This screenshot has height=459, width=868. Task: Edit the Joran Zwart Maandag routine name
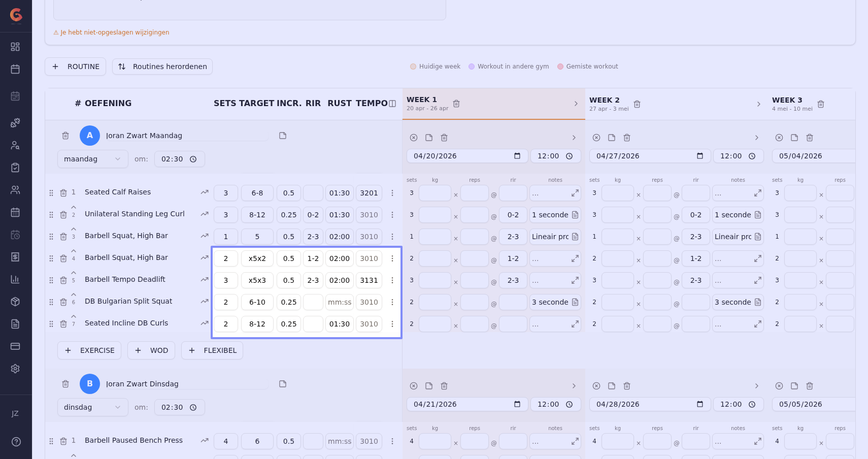click(186, 136)
